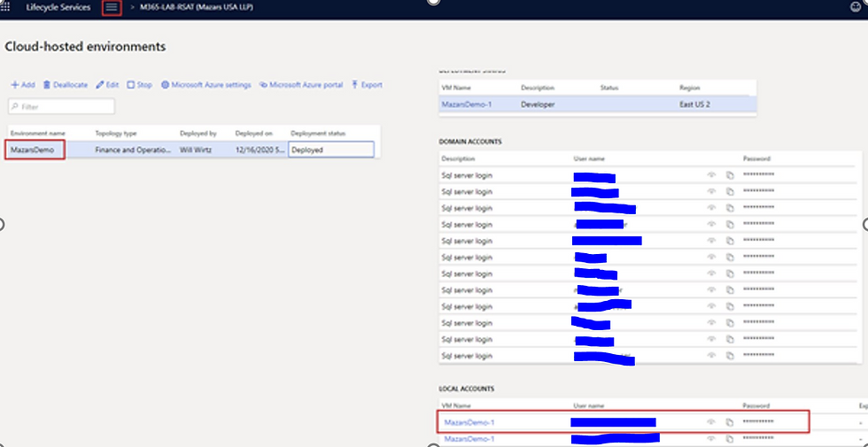Edit the selected environment
The height and width of the screenshot is (447, 868).
(107, 85)
